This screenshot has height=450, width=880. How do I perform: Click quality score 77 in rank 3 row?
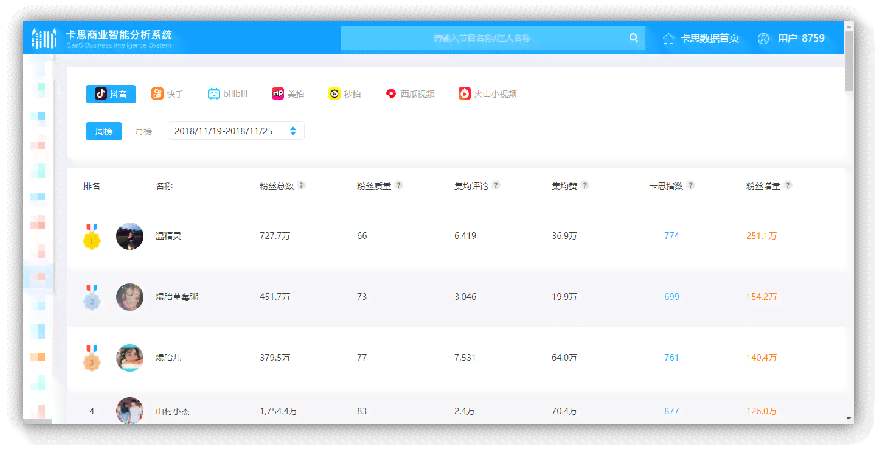pos(362,357)
